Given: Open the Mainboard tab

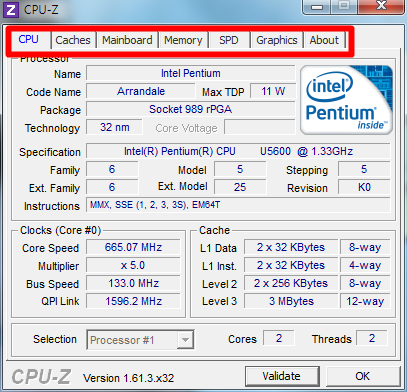Looking at the screenshot, I should [127, 40].
